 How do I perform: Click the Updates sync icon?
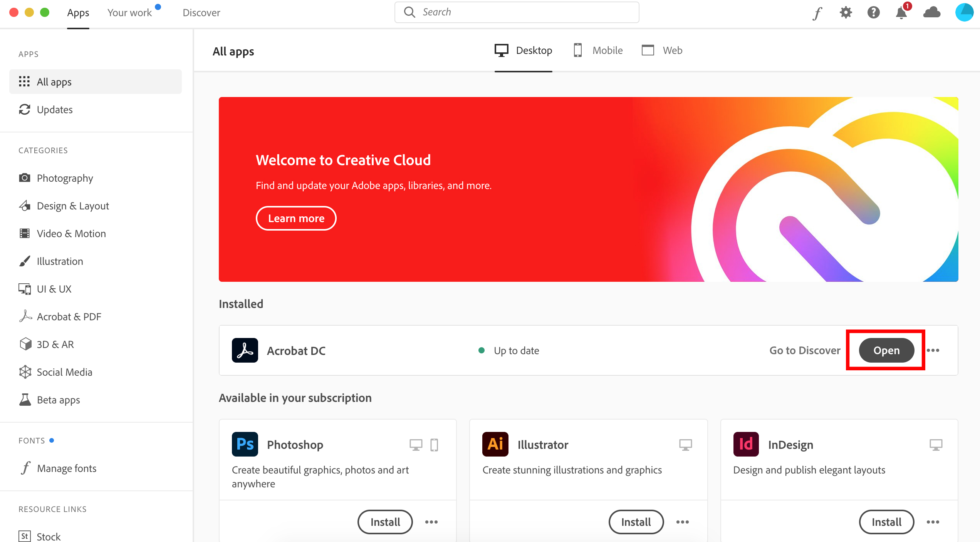click(25, 109)
